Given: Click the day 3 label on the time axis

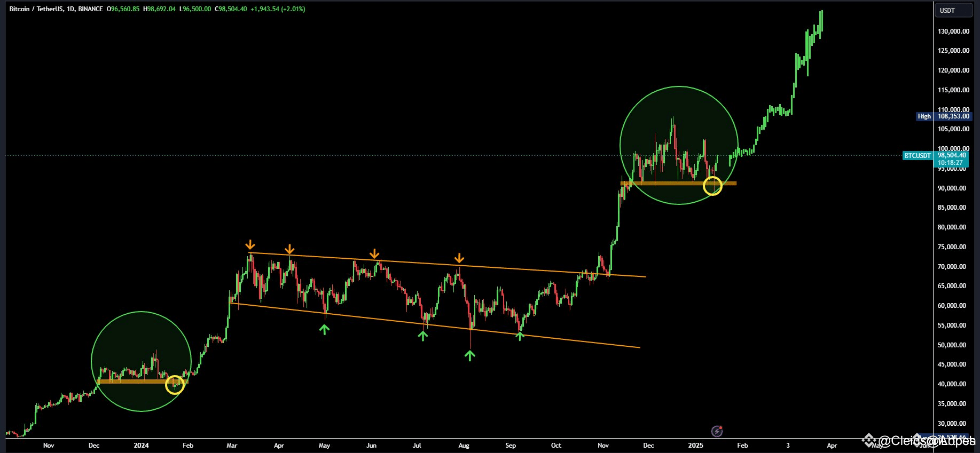Looking at the screenshot, I should [788, 446].
